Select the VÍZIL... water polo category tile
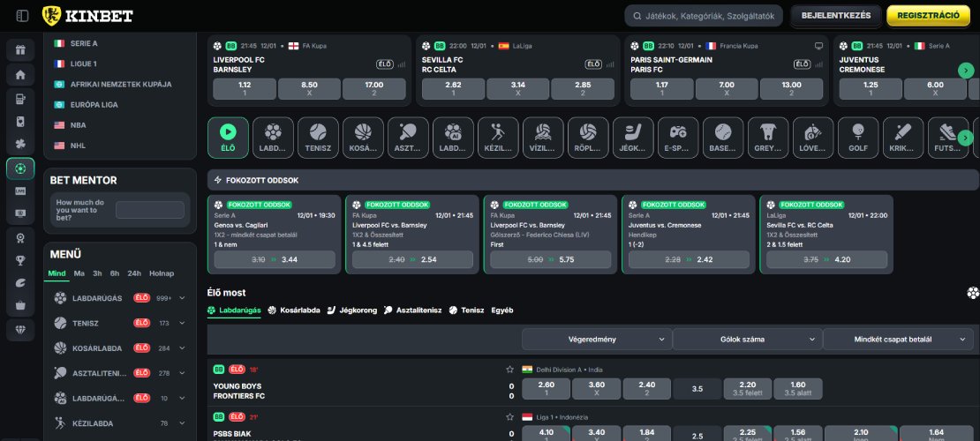 click(543, 138)
